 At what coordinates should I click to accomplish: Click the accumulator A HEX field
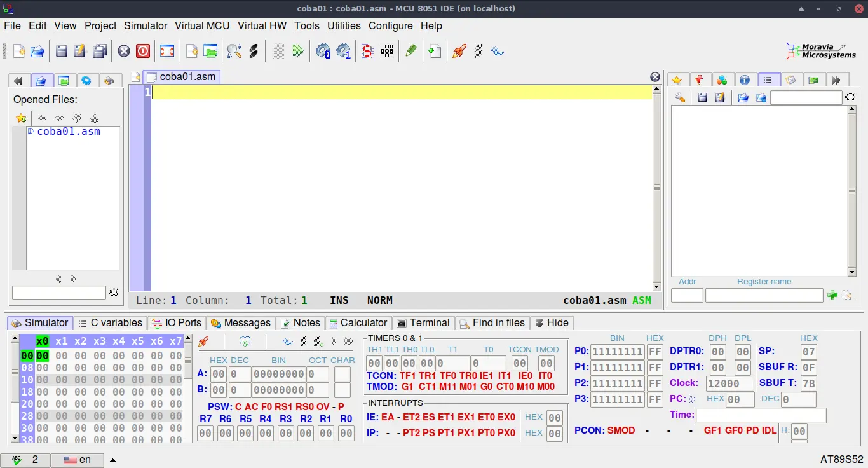coord(218,374)
